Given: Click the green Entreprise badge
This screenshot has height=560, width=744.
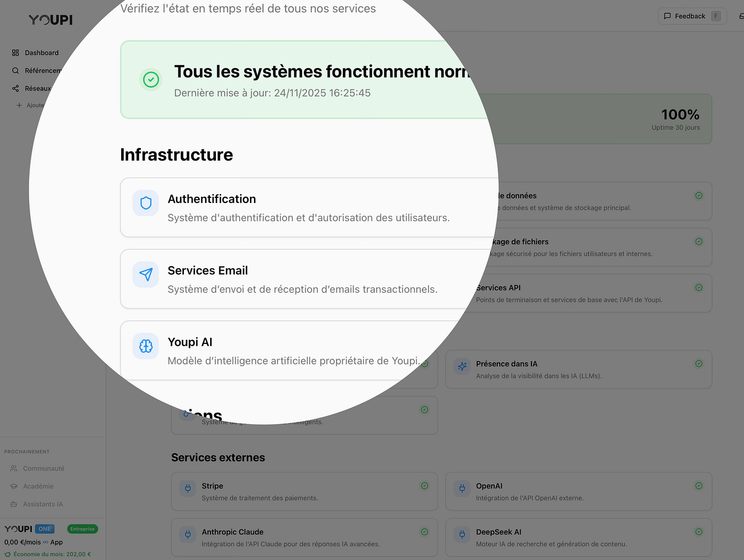Looking at the screenshot, I should tap(82, 529).
